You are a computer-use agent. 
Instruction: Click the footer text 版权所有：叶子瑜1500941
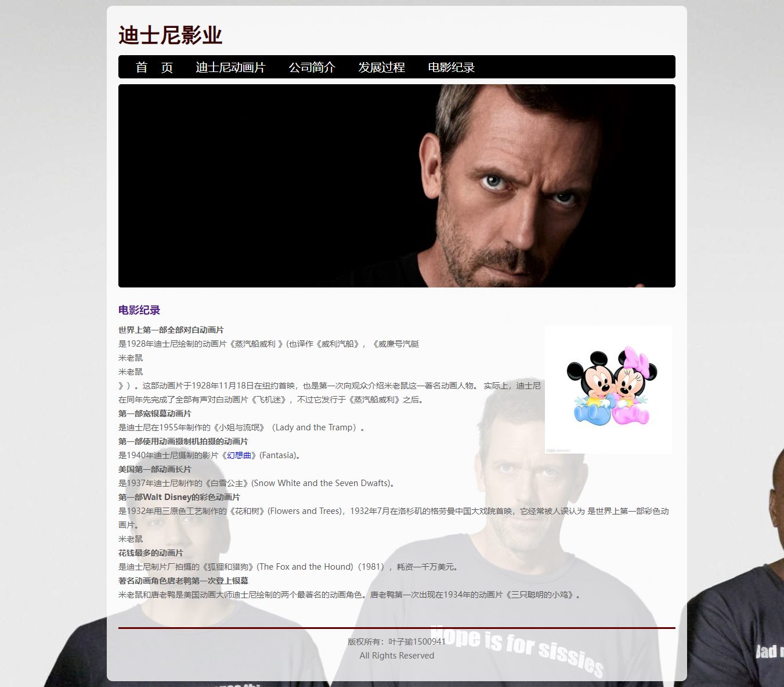tap(397, 642)
